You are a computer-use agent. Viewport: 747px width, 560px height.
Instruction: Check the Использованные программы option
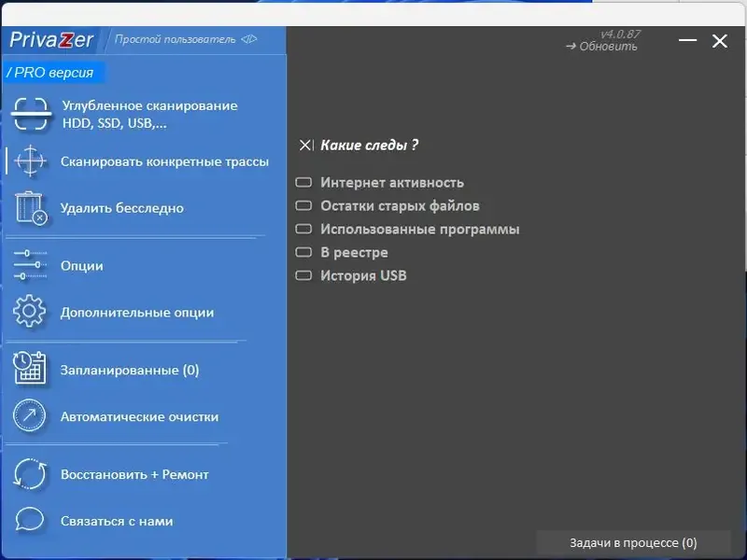point(303,229)
